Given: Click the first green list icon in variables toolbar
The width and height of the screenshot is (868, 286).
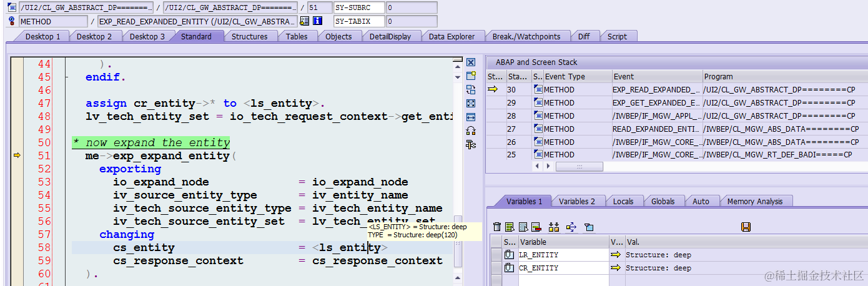Looking at the screenshot, I should pyautogui.click(x=510, y=227).
